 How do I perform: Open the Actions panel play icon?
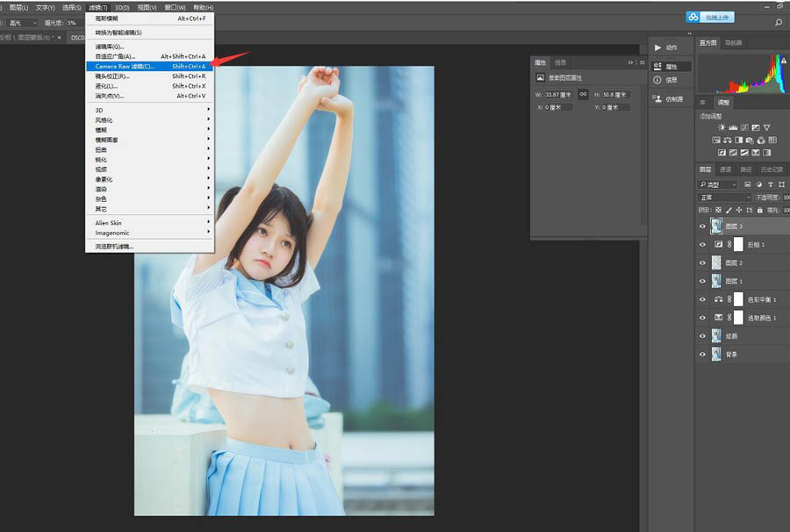658,47
